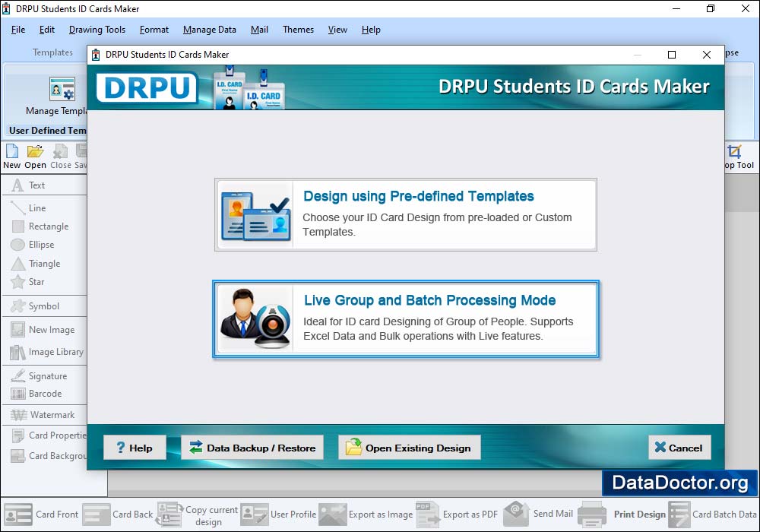The height and width of the screenshot is (532, 760).
Task: Click Open Existing Design button
Action: pyautogui.click(x=409, y=448)
